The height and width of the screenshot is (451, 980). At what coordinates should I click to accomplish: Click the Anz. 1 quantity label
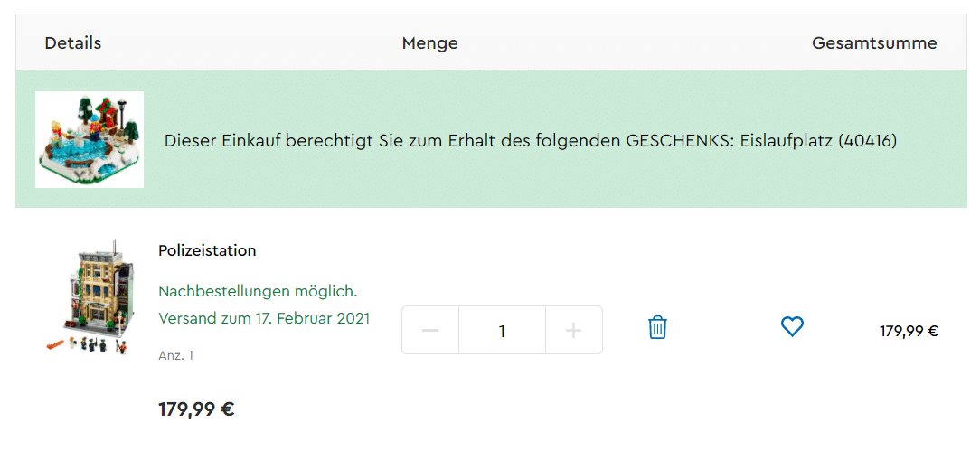tap(176, 355)
